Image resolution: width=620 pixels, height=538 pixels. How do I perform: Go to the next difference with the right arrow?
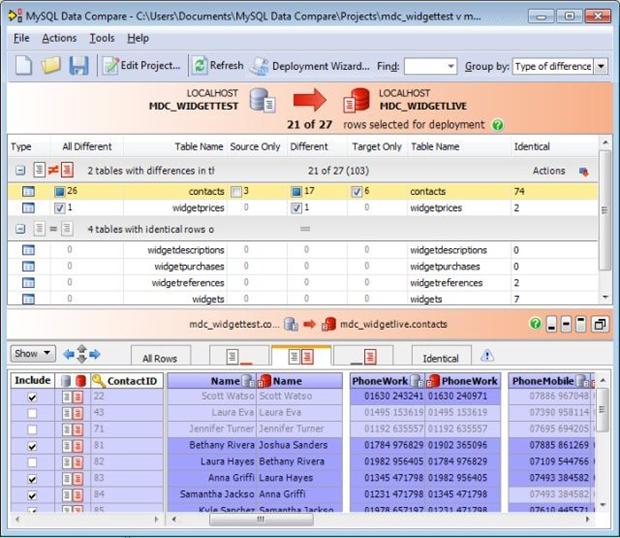pos(95,354)
